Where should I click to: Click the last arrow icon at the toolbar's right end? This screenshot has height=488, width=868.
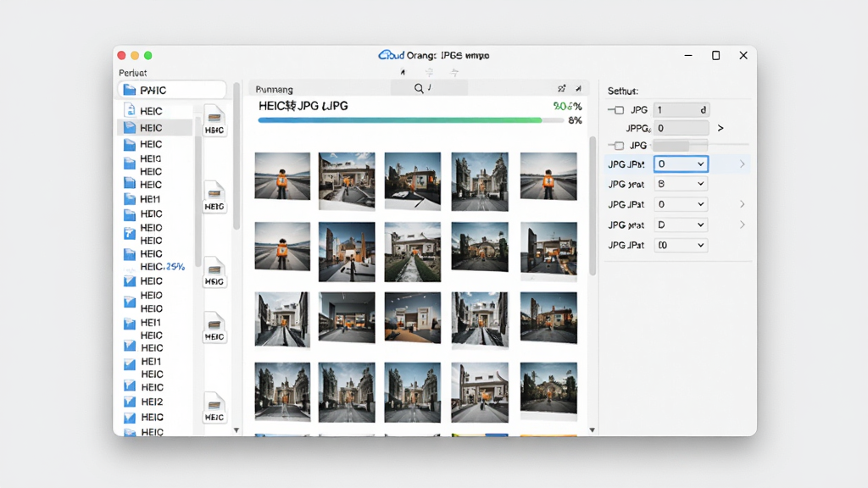point(578,88)
